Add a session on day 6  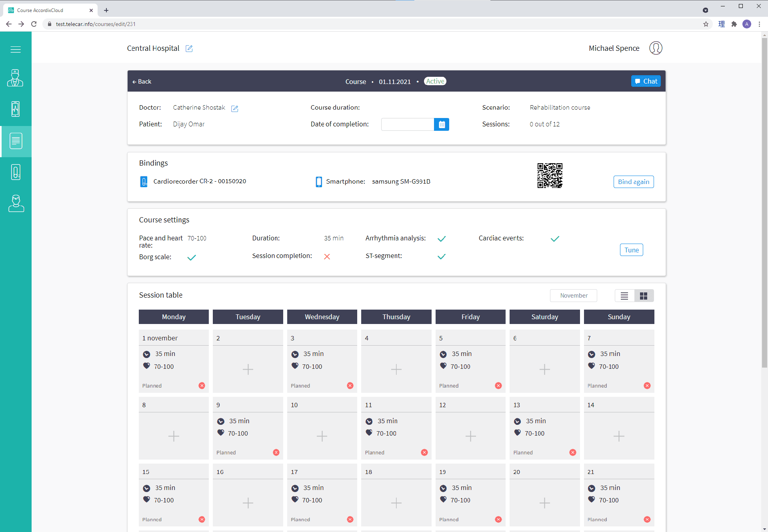coord(545,369)
